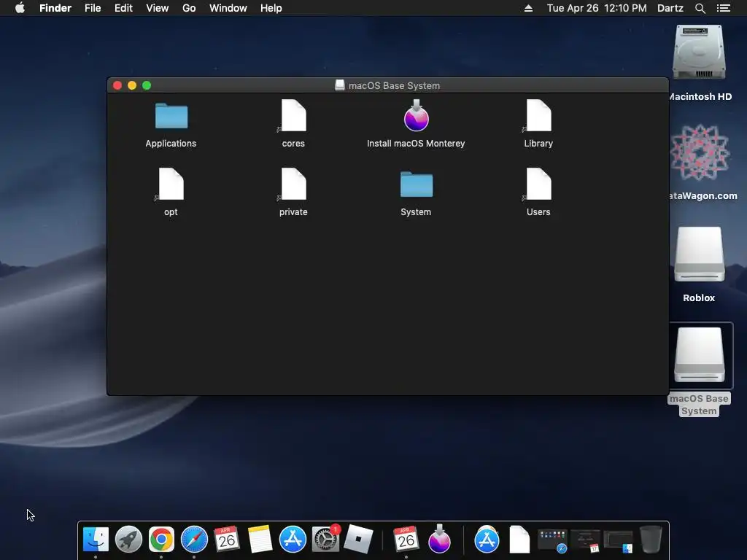Open the Help menu
This screenshot has height=560, width=747.
[x=271, y=8]
